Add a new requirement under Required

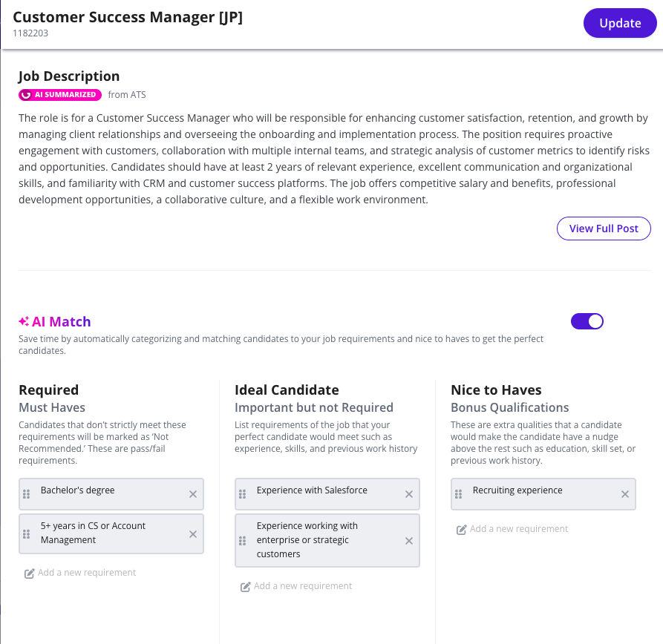[x=80, y=573]
